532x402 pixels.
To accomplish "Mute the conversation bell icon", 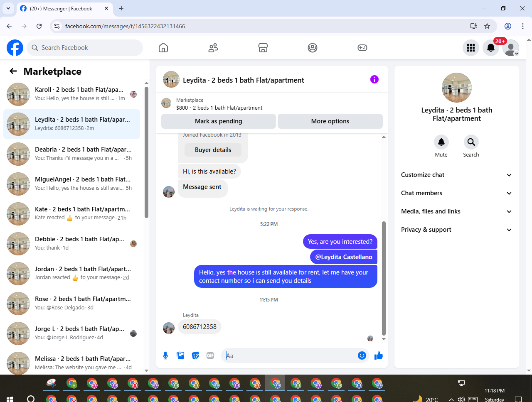I will (x=441, y=142).
